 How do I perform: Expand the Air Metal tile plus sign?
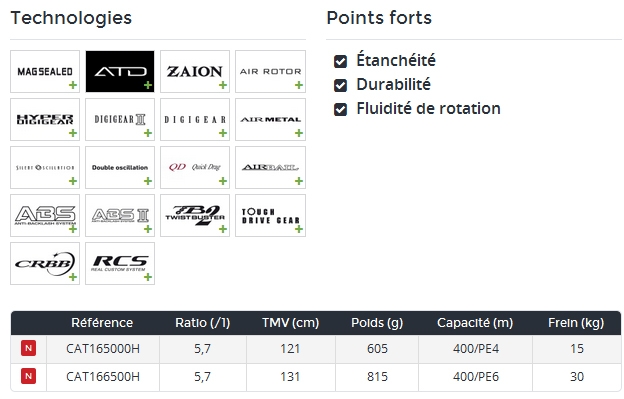tap(298, 133)
